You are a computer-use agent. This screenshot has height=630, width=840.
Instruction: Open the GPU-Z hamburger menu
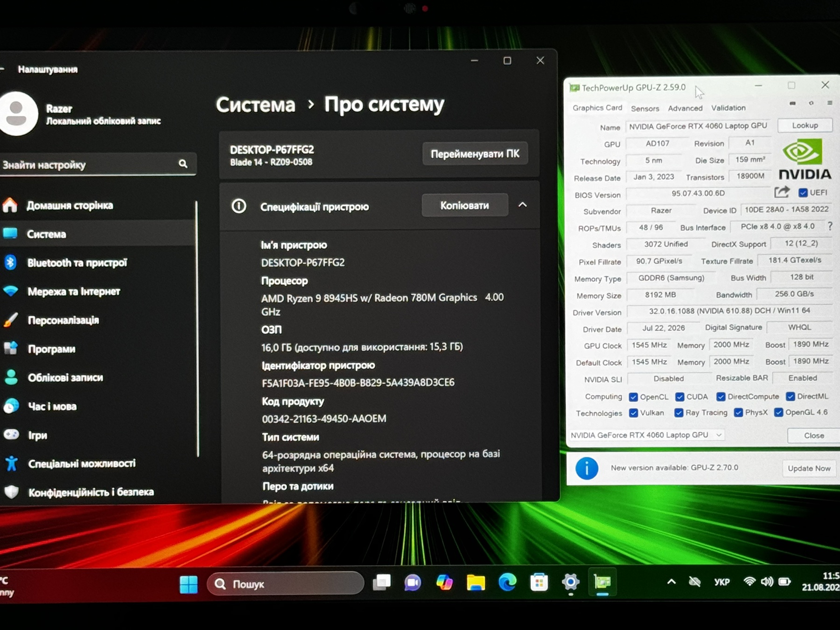coord(830,103)
